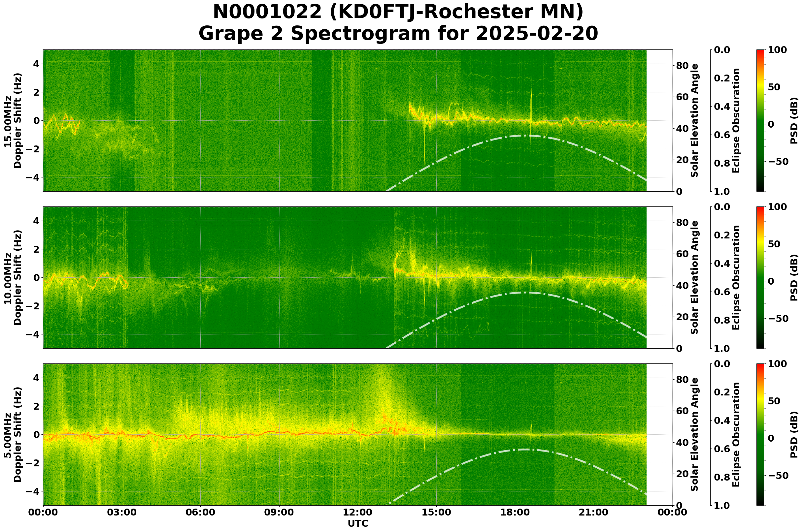Select the 15.00MHz Doppler Shift axis label
803x532 pixels.
point(13,120)
